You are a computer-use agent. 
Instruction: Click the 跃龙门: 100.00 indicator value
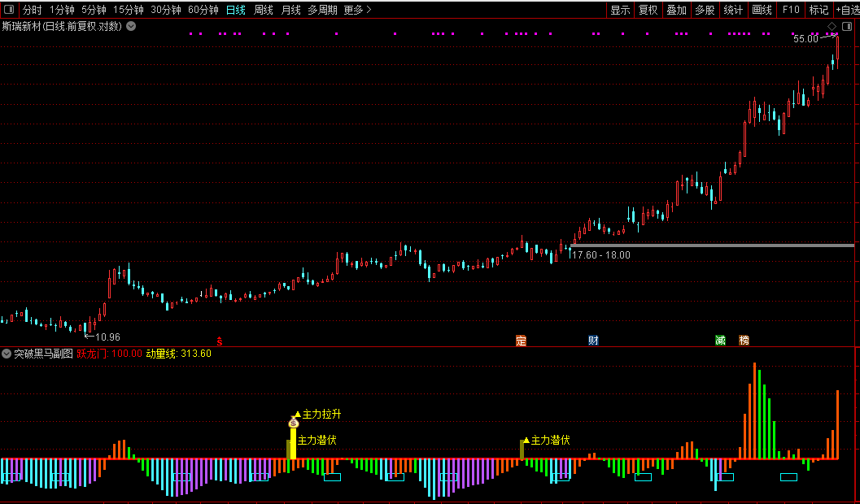tap(110, 354)
